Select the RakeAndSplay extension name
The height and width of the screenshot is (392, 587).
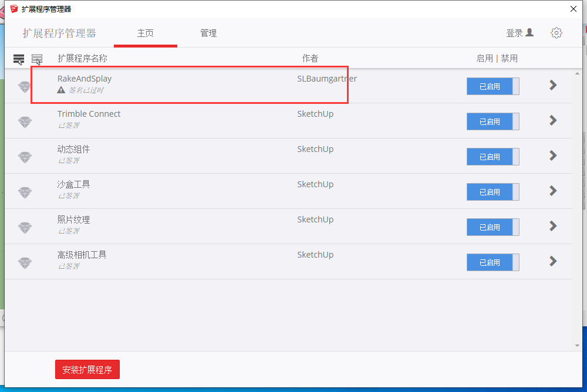[x=85, y=79]
